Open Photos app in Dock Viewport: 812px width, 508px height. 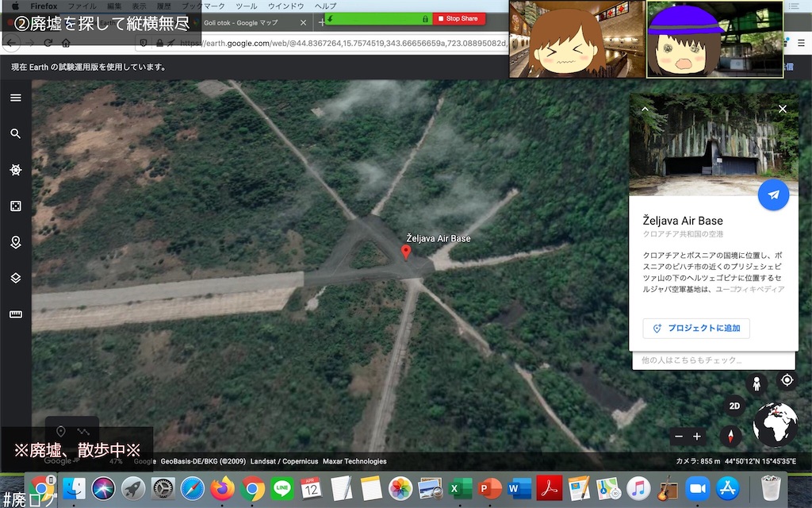(400, 488)
